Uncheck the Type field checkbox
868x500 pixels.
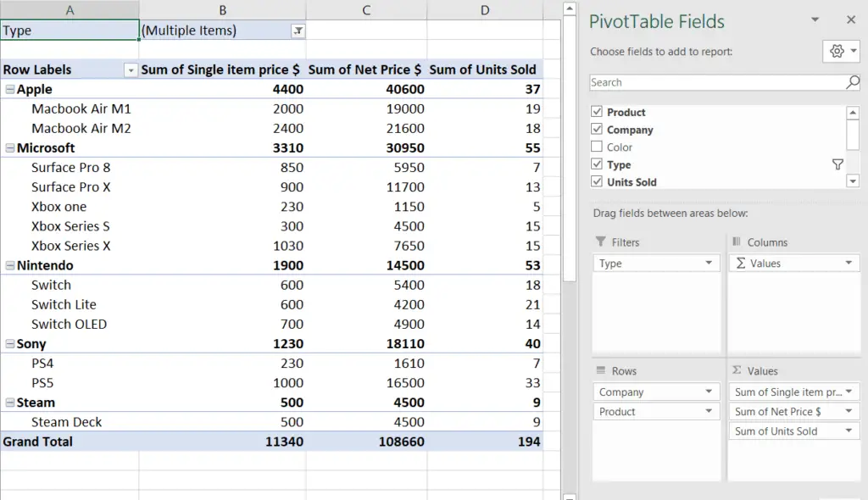click(x=596, y=164)
